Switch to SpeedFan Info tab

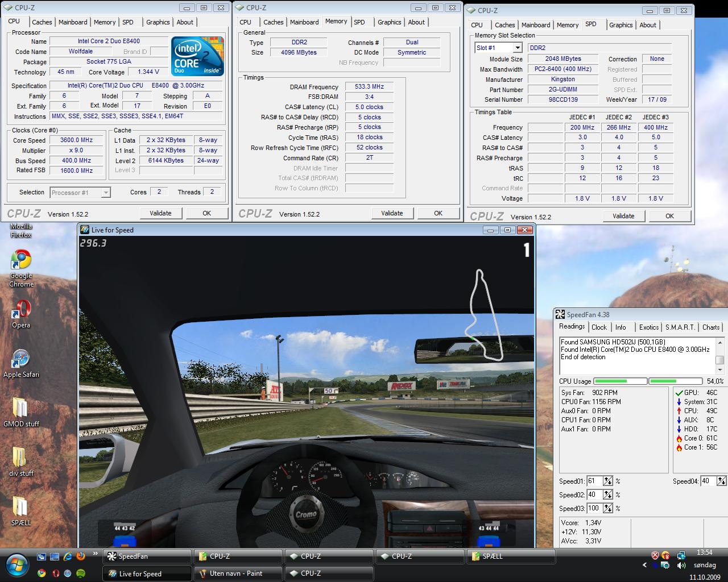tap(621, 327)
